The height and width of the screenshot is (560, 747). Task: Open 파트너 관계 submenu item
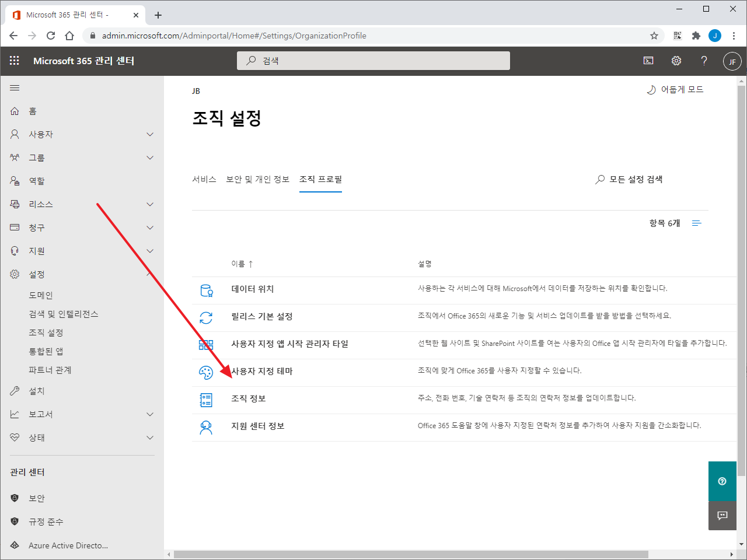[50, 370]
